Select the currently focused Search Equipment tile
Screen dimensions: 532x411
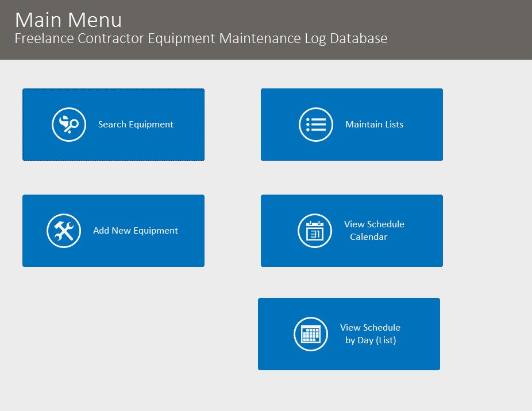(x=113, y=124)
